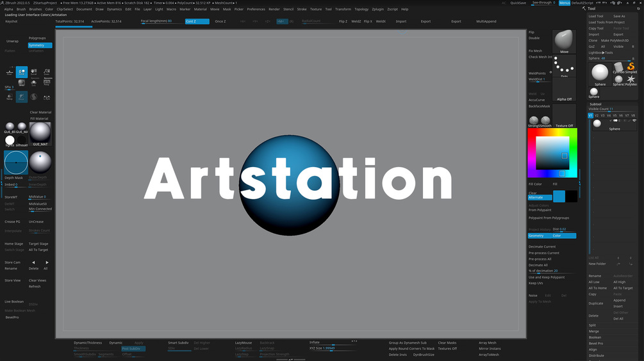Select the black secondary color swatch
Viewport: 644px width, 361px height.
(572, 196)
